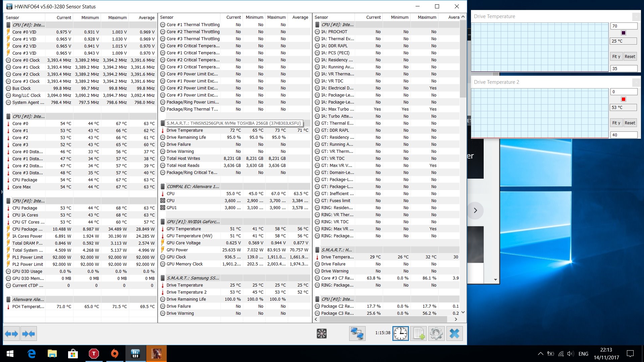Open sensor settings gear icon
This screenshot has height=362, width=644.
[x=436, y=334]
